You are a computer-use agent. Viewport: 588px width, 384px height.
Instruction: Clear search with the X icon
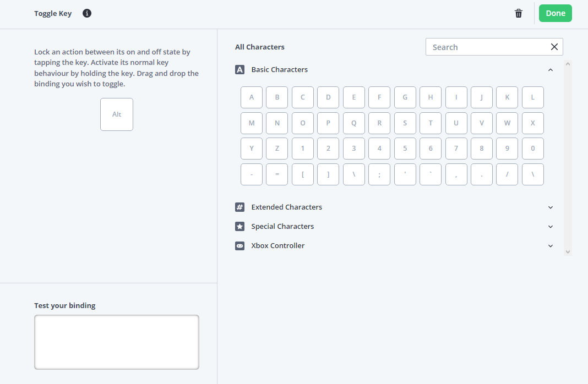pos(554,47)
